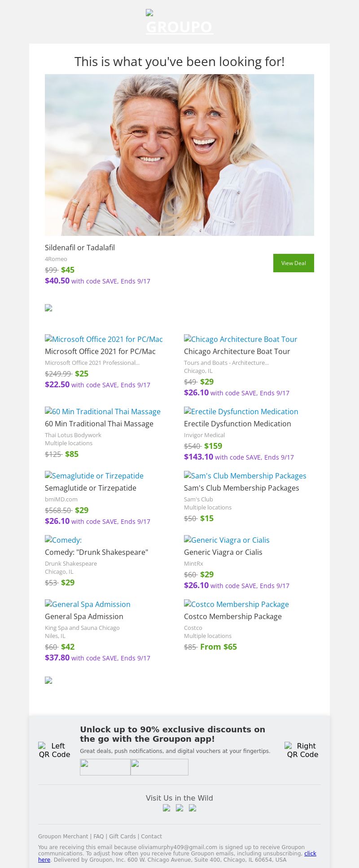Open Generic Viagra or Cialis image link
This screenshot has width=359, height=868.
pyautogui.click(x=227, y=540)
